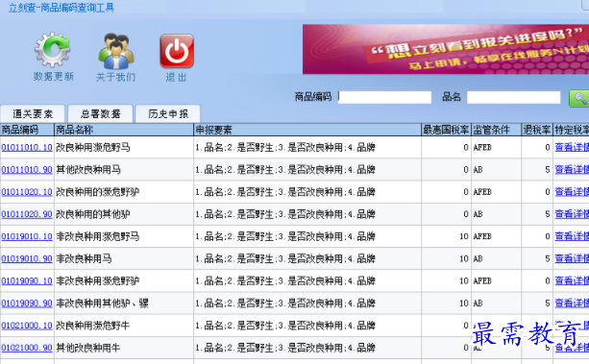
Task: Sort by 商品名称 column header
Action: [124, 130]
